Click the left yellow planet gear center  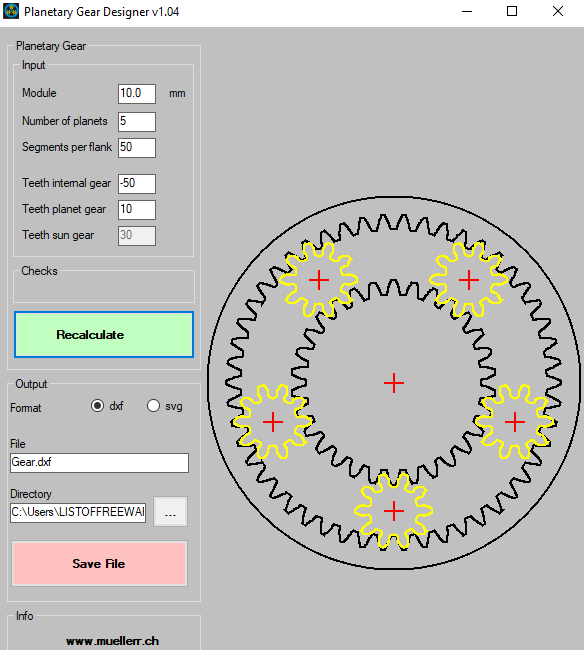tap(273, 422)
